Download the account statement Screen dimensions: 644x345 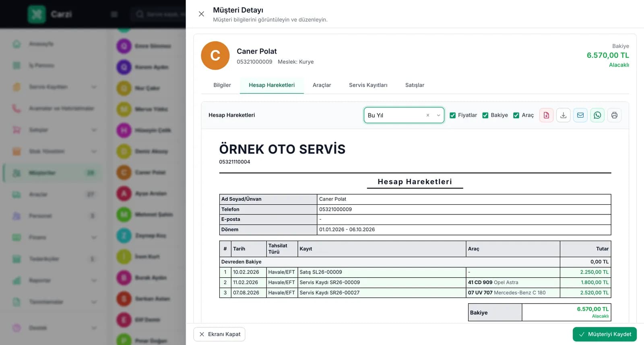(x=563, y=115)
